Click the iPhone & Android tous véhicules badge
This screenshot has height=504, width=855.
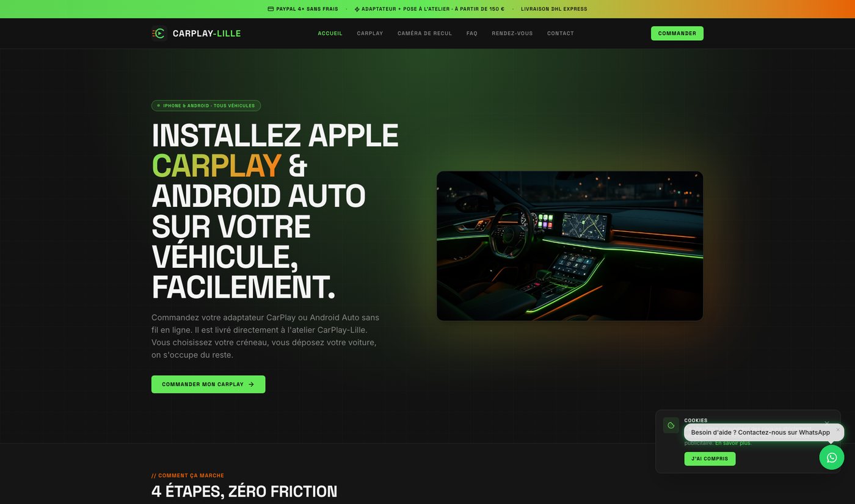point(206,106)
